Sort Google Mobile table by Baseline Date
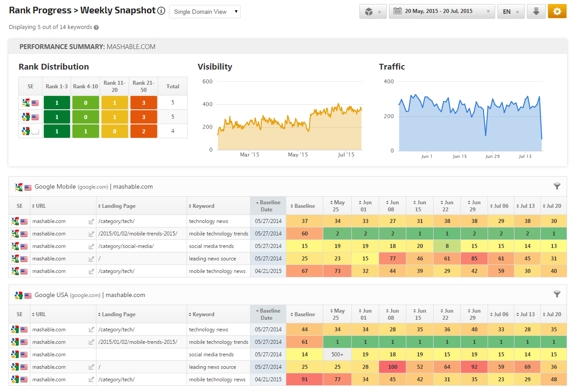Screen dimensions: 572x392 coord(268,206)
